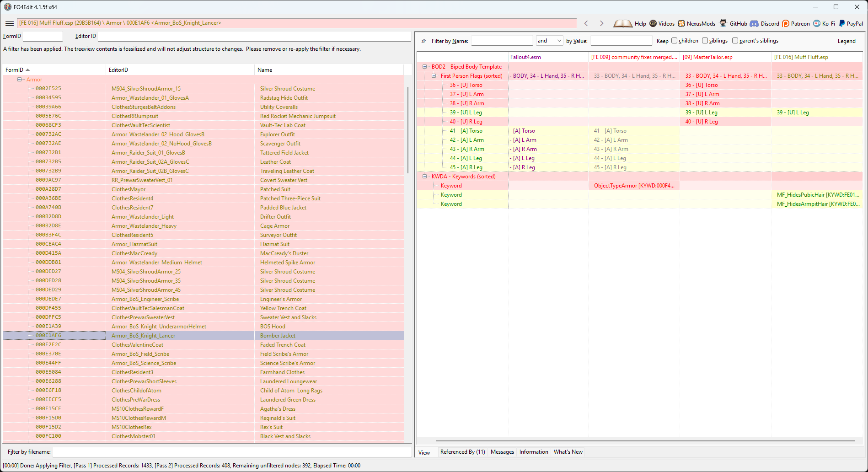Collapse First Person Flags (sorted) node
The width and height of the screenshot is (868, 472).
[434, 76]
